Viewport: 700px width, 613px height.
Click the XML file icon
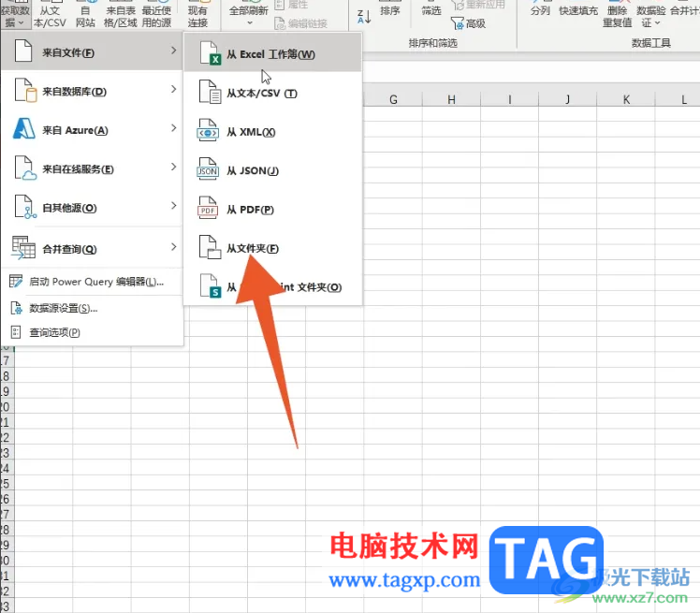(x=208, y=130)
